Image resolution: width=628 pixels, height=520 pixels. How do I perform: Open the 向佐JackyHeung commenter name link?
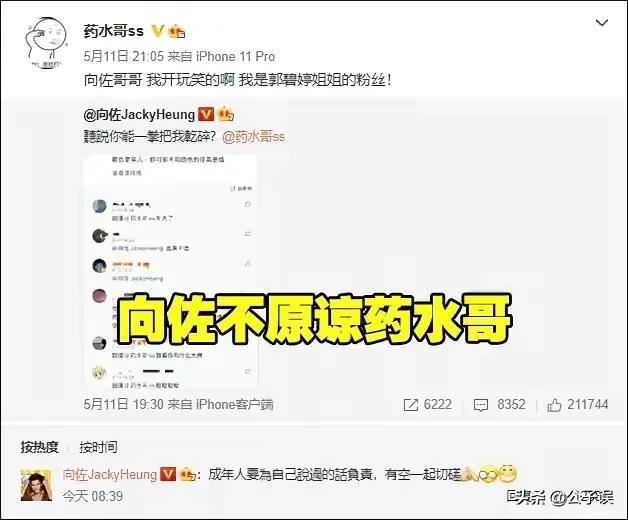click(110, 475)
